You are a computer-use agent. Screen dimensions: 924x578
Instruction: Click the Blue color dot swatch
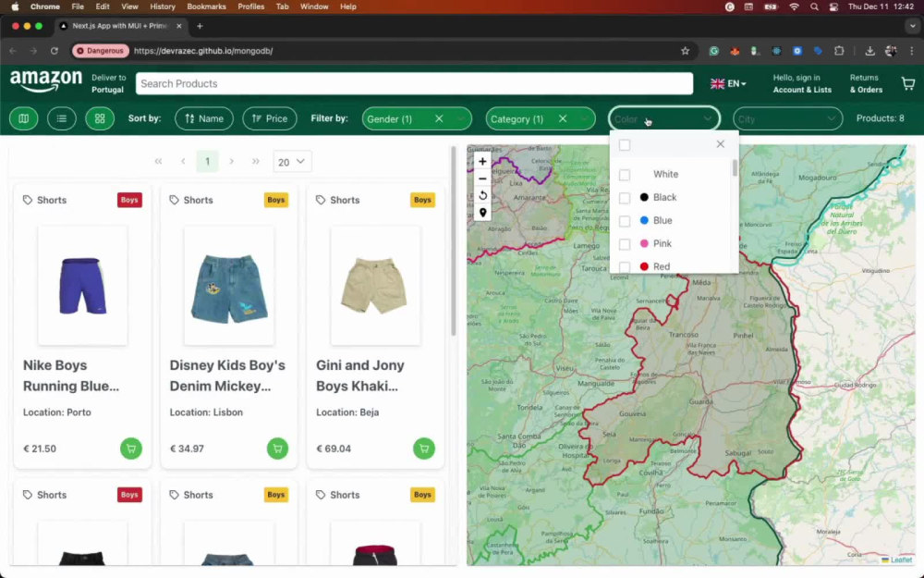tap(644, 221)
